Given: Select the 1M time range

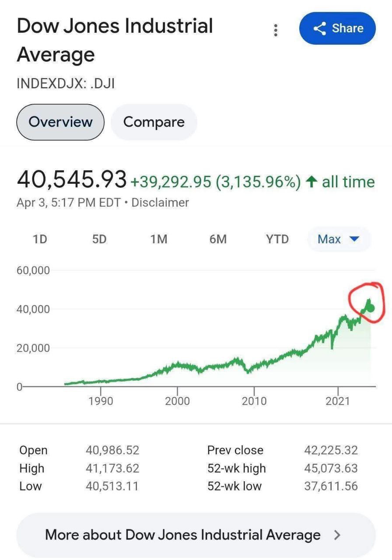Looking at the screenshot, I should tap(159, 239).
